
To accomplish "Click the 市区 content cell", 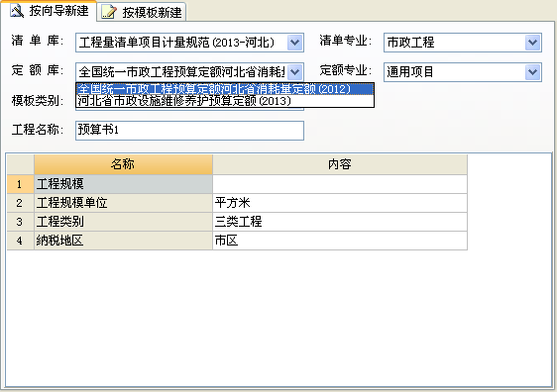I will [x=340, y=241].
